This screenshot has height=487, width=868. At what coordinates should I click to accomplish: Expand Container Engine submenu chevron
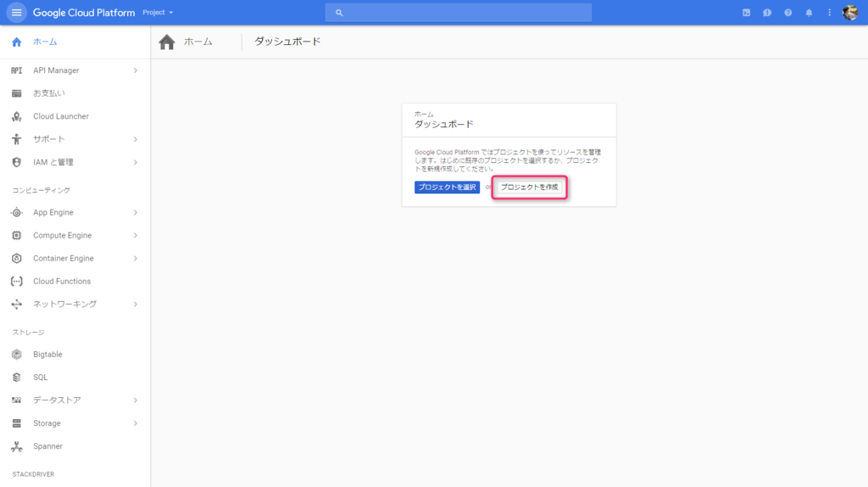click(x=136, y=258)
